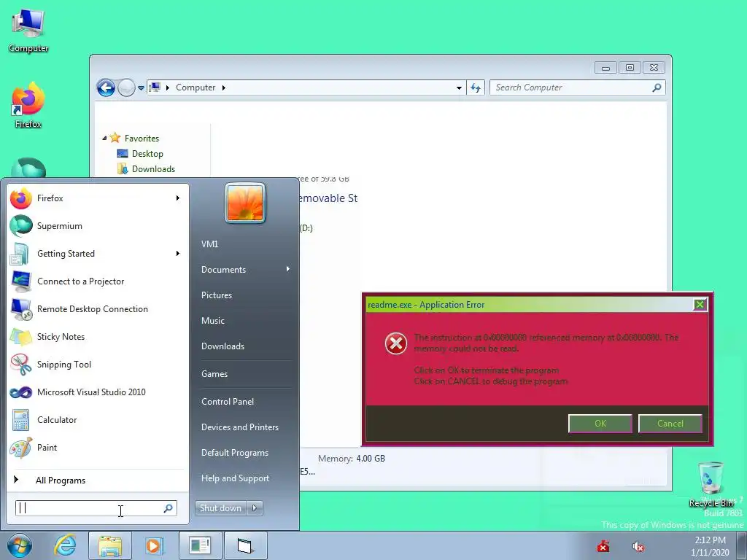Open Firefox from the Start menu list
The height and width of the screenshot is (560, 747).
pyautogui.click(x=97, y=198)
